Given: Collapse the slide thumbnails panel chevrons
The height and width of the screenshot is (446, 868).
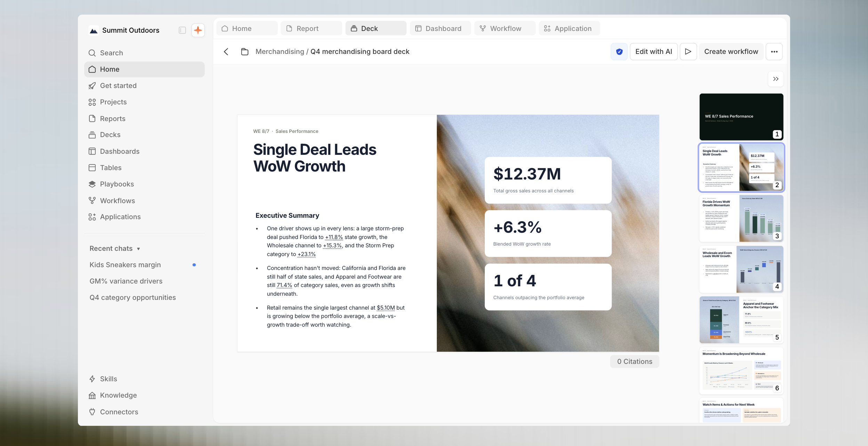Looking at the screenshot, I should click(x=775, y=79).
